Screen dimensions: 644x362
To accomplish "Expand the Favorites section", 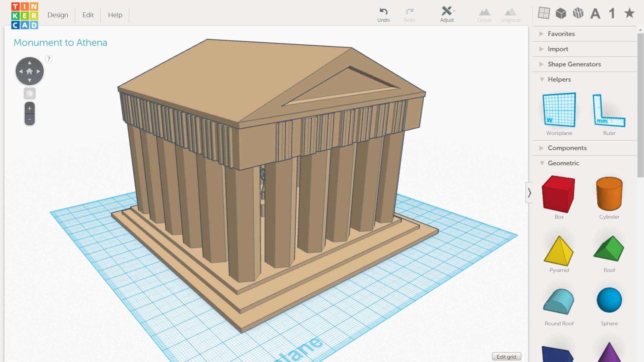I will pos(541,34).
